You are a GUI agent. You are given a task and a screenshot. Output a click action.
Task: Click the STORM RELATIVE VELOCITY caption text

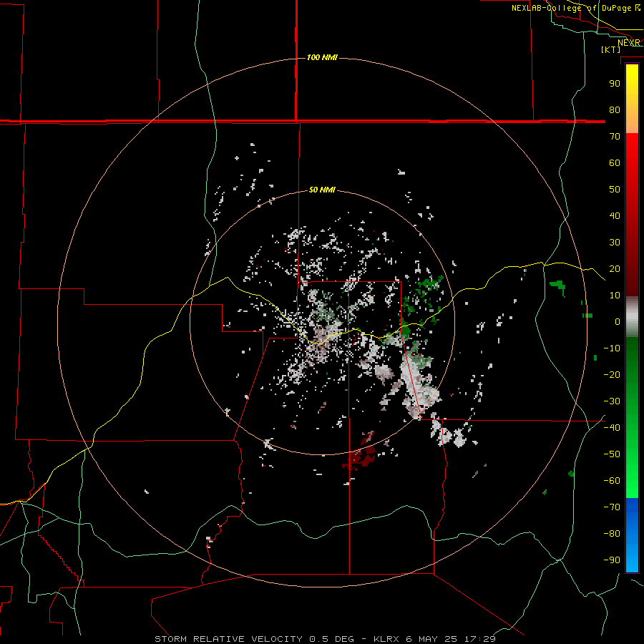(x=229, y=639)
